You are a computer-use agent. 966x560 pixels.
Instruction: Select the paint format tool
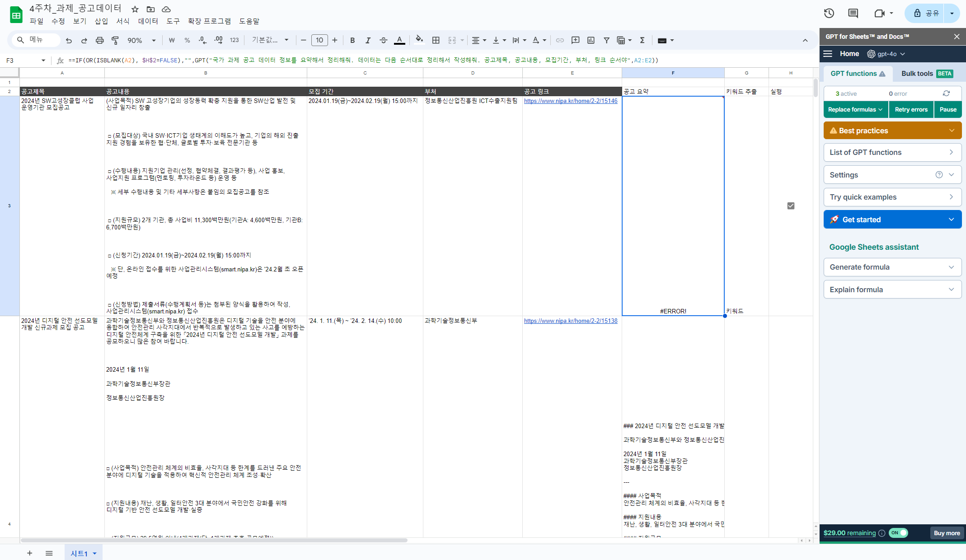click(x=115, y=41)
